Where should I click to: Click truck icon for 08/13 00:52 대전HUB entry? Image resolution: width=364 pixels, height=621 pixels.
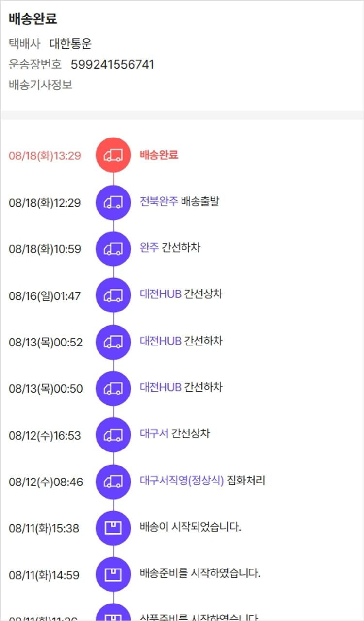(x=113, y=342)
